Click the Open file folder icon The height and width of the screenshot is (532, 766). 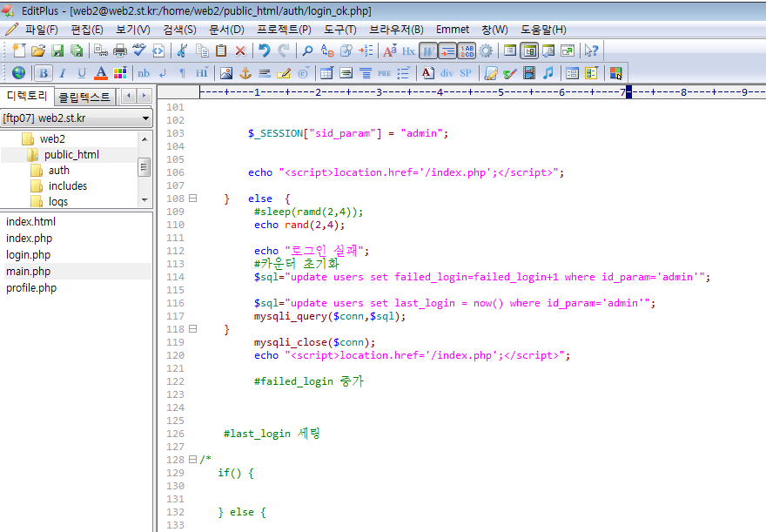point(38,51)
